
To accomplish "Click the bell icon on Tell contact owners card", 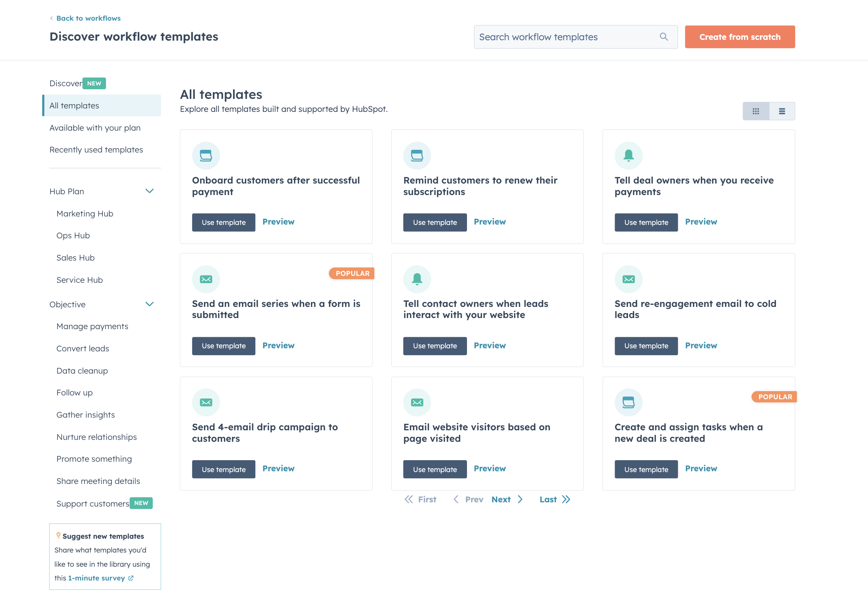I will [417, 279].
